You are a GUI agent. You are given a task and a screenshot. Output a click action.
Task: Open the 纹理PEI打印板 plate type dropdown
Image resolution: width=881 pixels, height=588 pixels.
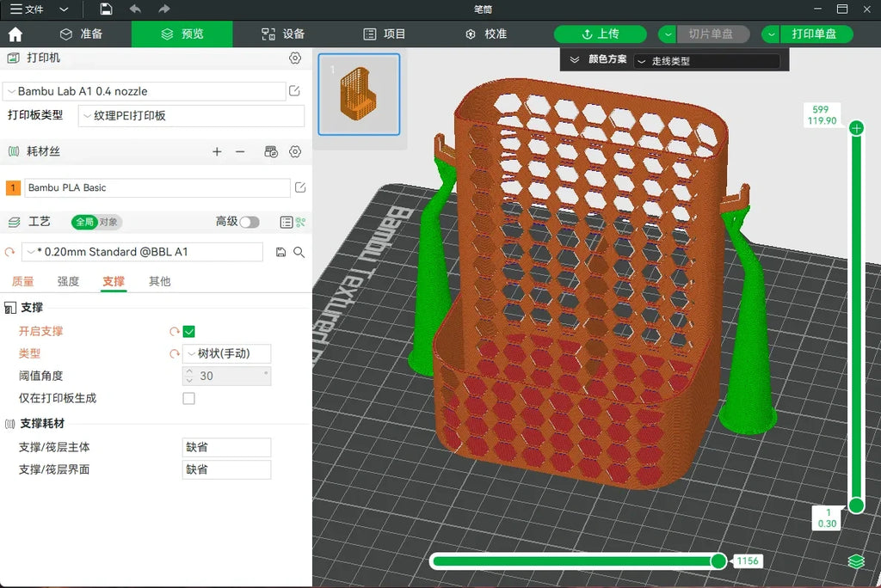191,116
